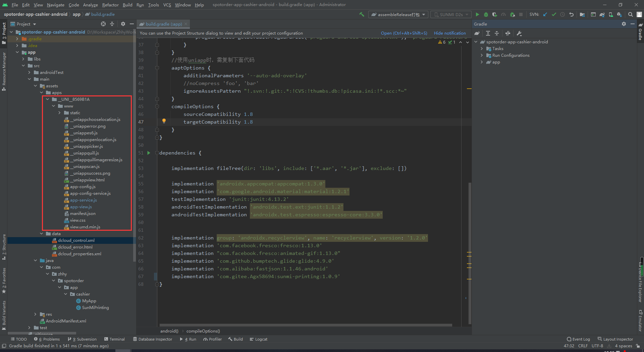Update project from SVN
The image size is (644, 352).
(545, 15)
